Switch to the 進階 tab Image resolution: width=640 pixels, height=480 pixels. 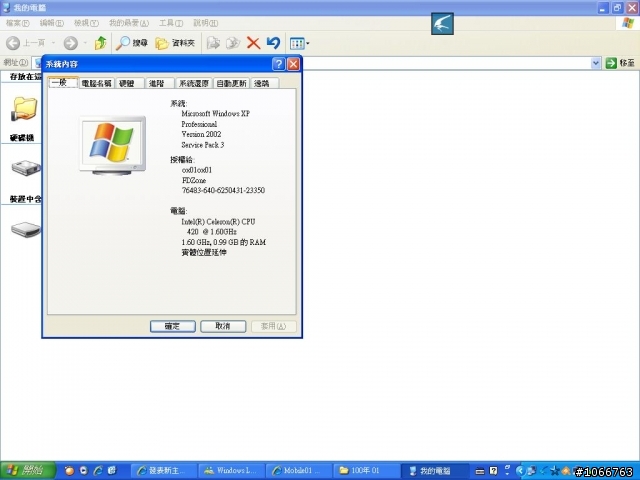160,83
